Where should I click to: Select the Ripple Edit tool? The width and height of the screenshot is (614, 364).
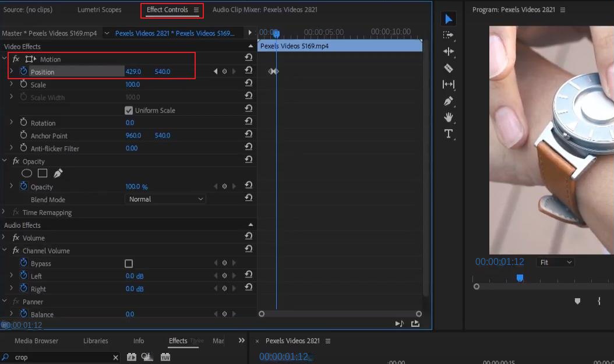point(449,52)
